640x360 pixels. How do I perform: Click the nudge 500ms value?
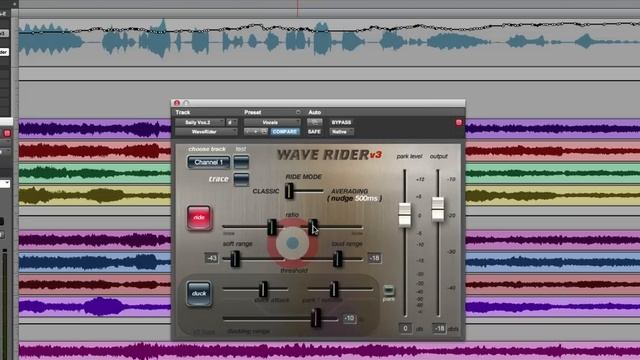[x=366, y=198]
